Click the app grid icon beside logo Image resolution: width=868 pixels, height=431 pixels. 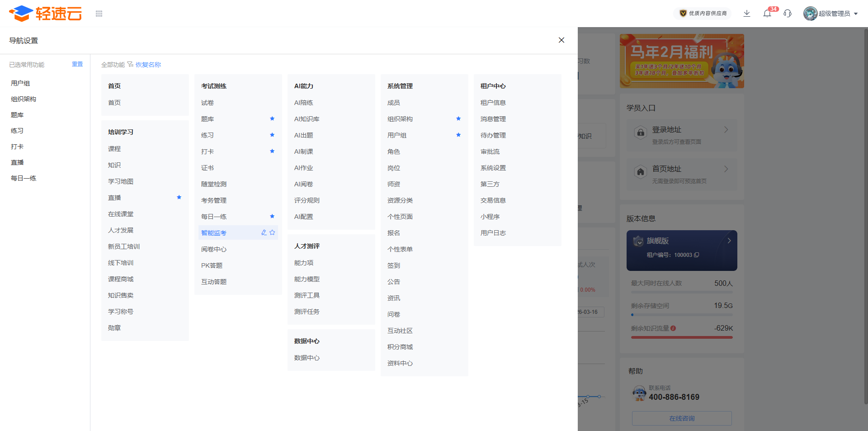[x=99, y=14]
